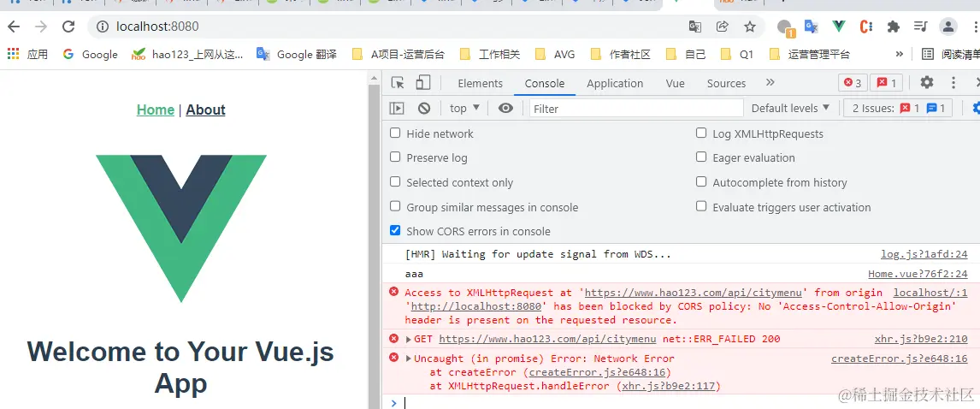Open the 工作相关 bookmark folder
The height and width of the screenshot is (409, 980).
pyautogui.click(x=489, y=55)
